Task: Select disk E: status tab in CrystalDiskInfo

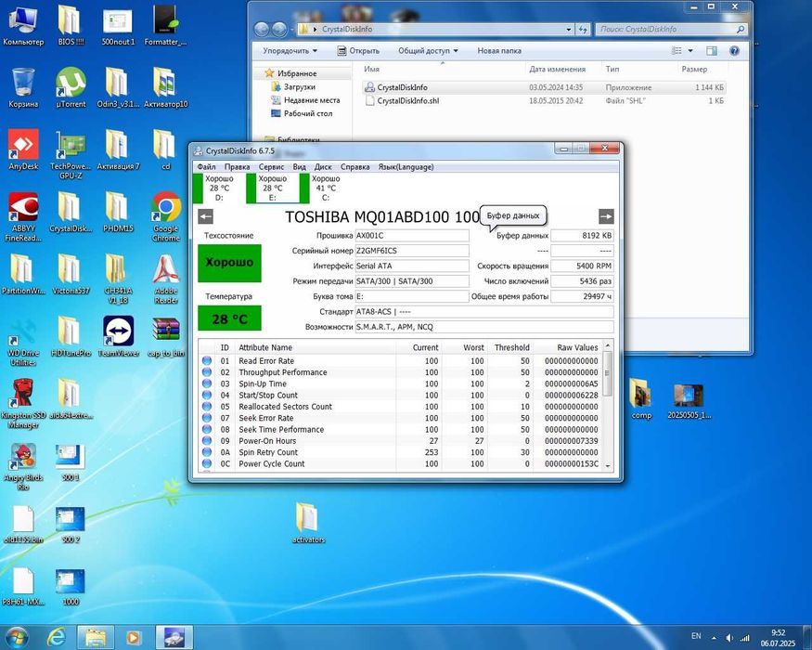Action: 273,188
